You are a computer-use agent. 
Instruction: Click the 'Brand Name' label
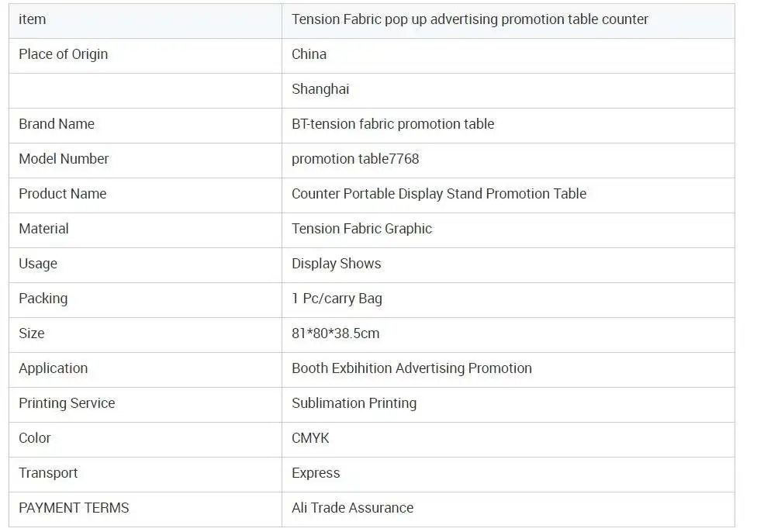click(57, 124)
